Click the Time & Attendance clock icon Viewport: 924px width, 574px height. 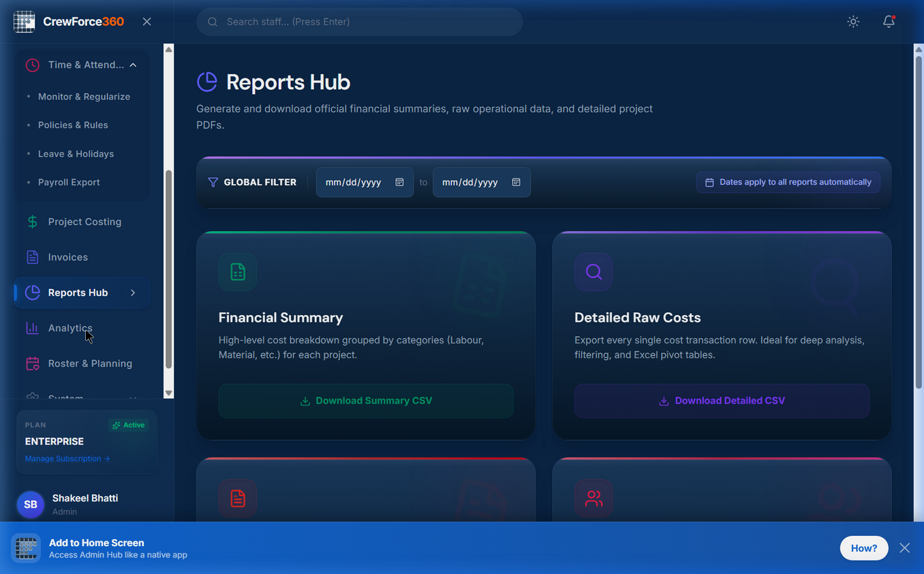click(x=32, y=65)
